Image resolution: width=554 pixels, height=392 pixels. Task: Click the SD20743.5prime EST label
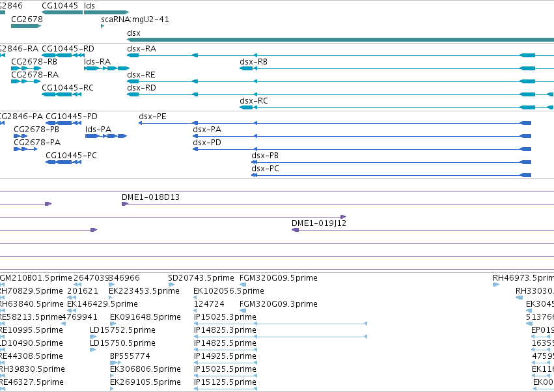(201, 278)
